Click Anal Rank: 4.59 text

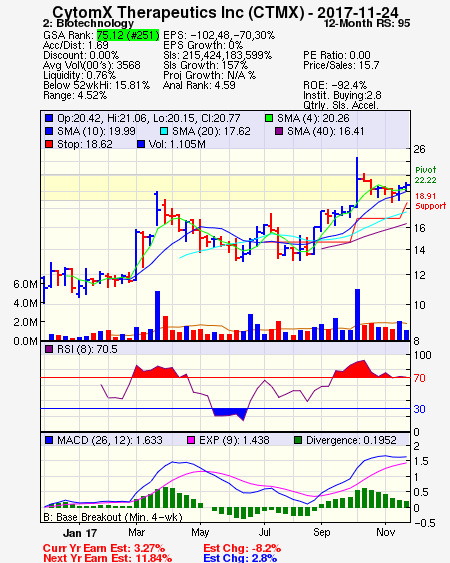tap(199, 85)
